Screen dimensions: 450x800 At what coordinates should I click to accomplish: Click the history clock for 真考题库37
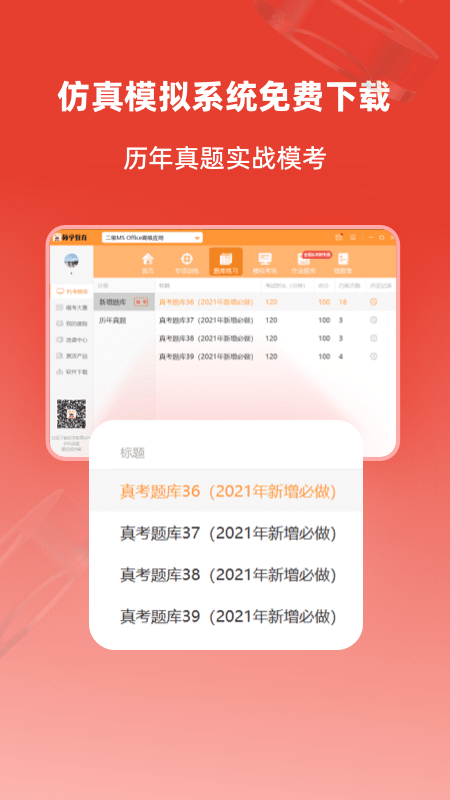[373, 320]
